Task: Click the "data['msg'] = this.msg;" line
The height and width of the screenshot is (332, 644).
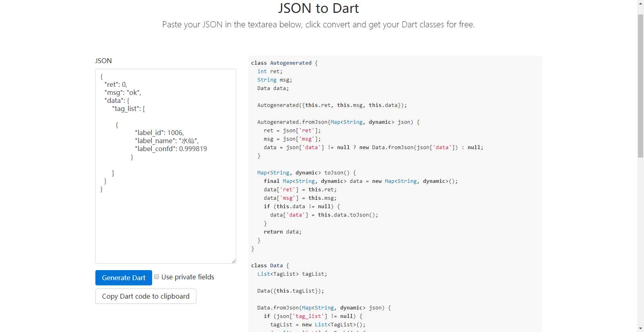Action: [x=300, y=198]
